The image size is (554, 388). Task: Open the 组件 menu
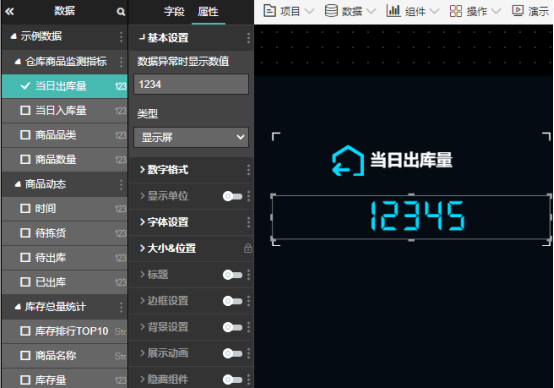click(x=413, y=11)
